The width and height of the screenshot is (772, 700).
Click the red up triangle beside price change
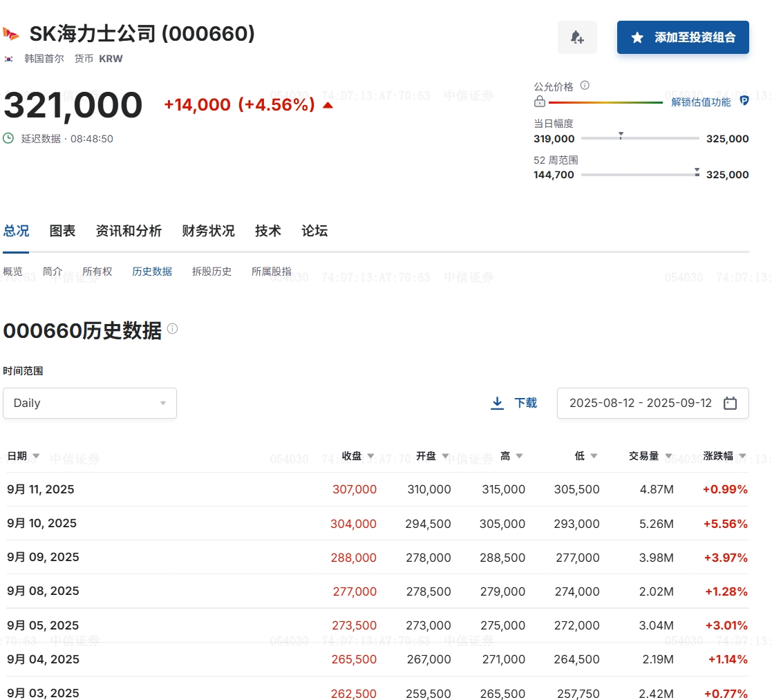[328, 105]
